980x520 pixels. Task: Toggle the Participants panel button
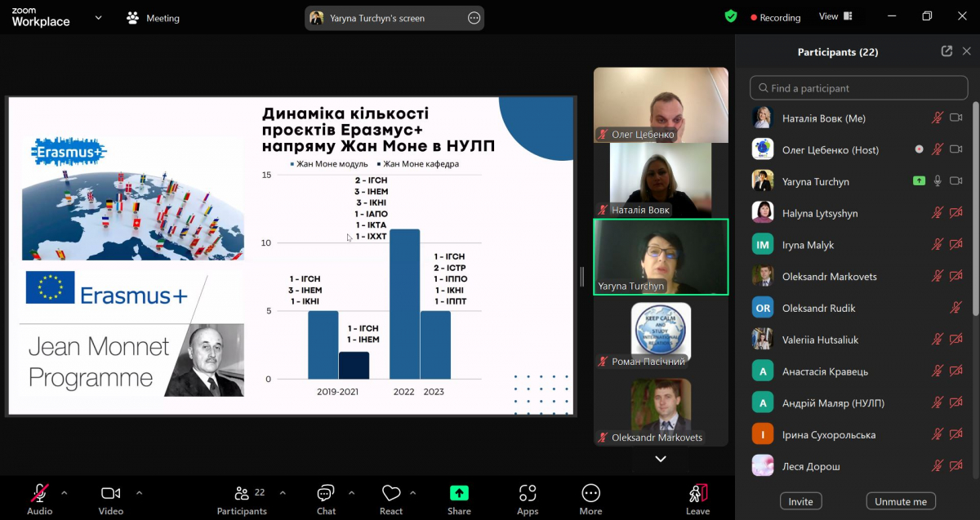[x=242, y=498]
